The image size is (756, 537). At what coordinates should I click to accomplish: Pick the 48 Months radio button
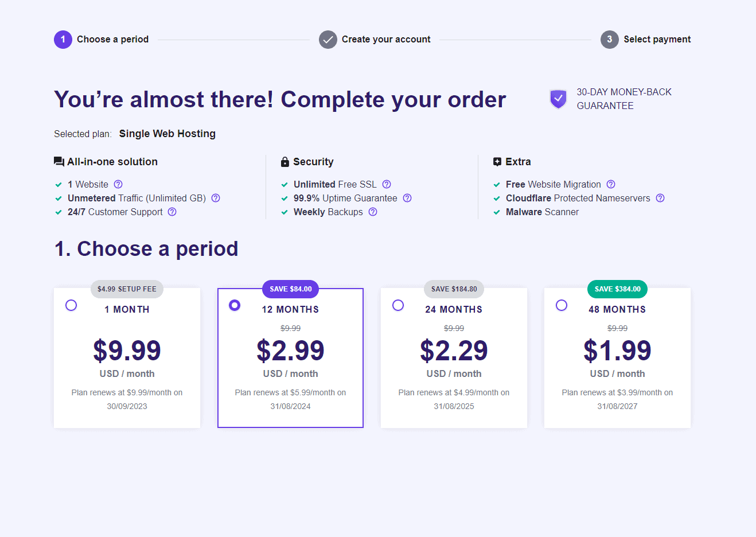562,305
